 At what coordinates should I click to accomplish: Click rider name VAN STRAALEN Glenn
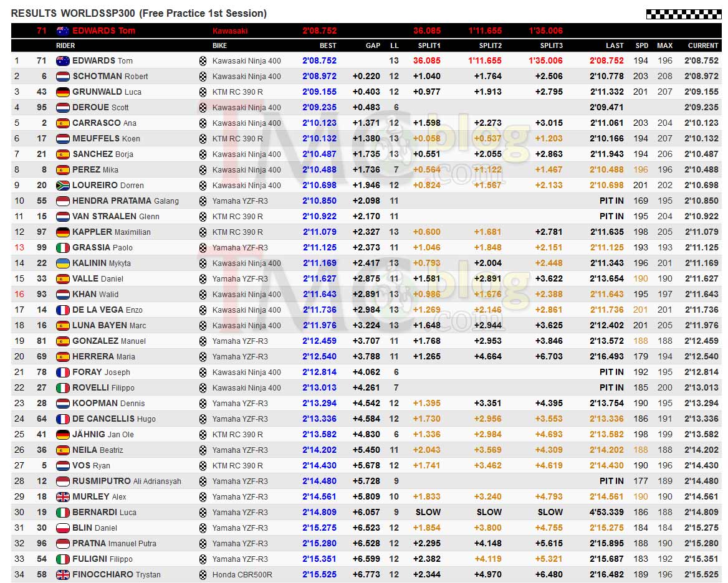click(x=115, y=217)
